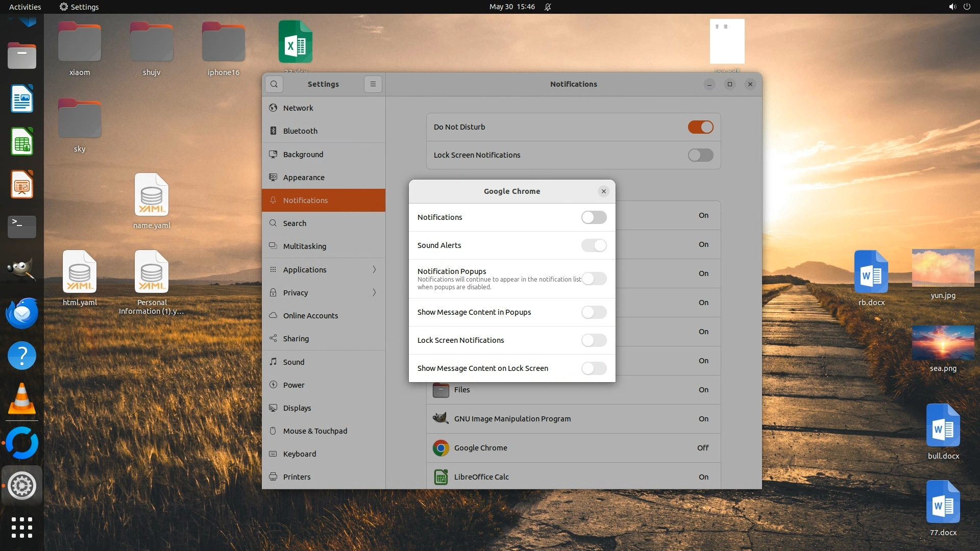Image resolution: width=980 pixels, height=551 pixels.
Task: Close the Google Chrome notification dialog
Action: click(604, 191)
